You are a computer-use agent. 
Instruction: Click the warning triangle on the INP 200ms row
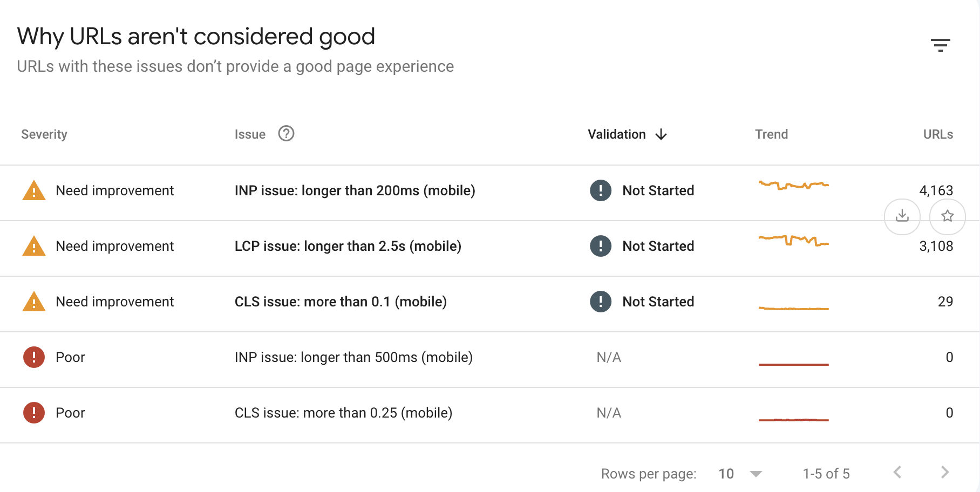[x=33, y=190]
